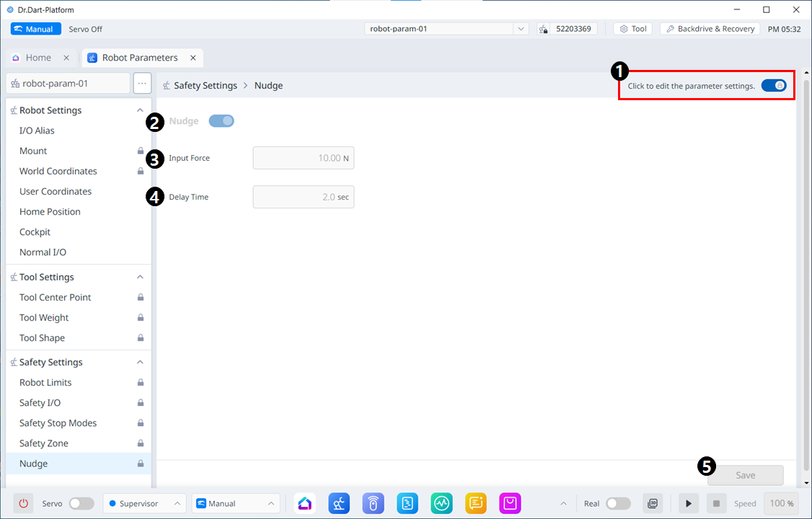Viewport: 812px width, 519px height.
Task: Open Robot Parameters module in dock
Action: (x=339, y=503)
